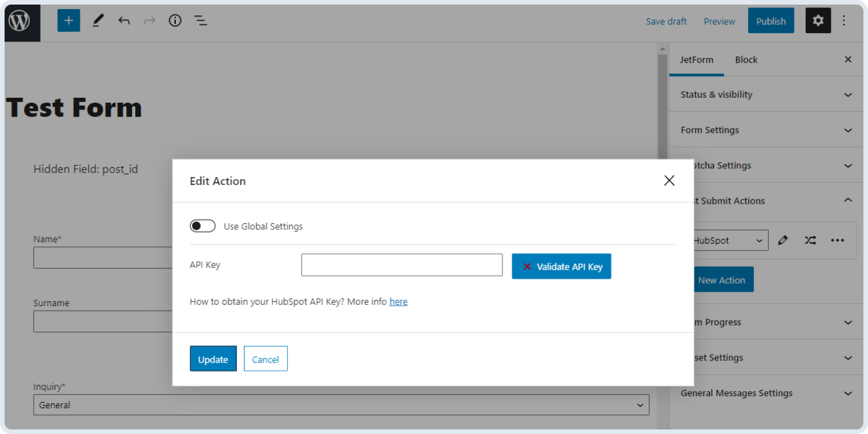This screenshot has width=868, height=434.
Task: Click the Validate API Key button
Action: [561, 266]
